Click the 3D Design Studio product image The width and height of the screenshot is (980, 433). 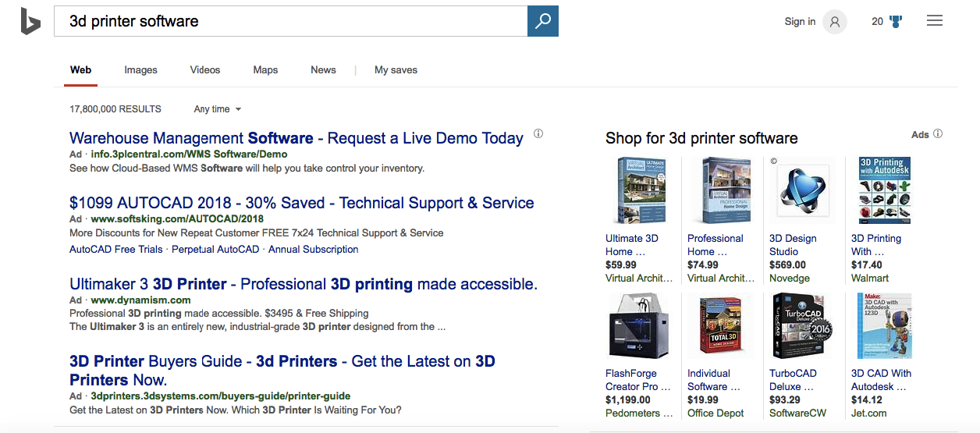point(802,191)
